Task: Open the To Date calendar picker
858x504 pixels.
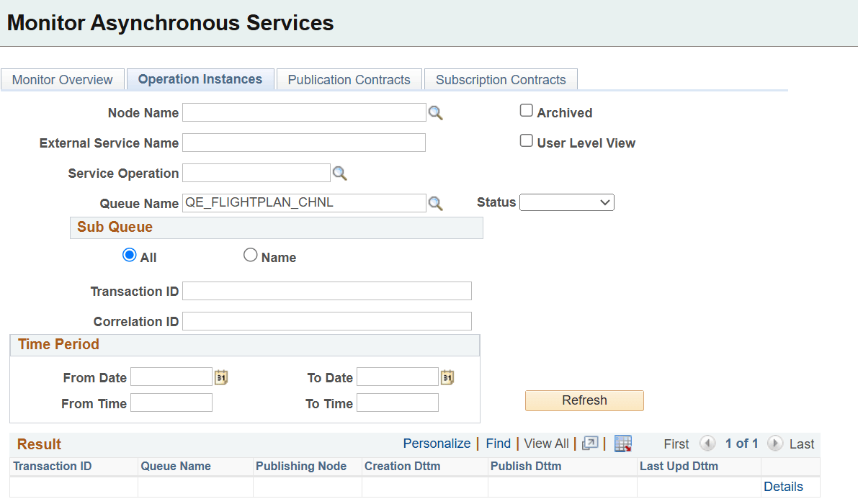Action: pyautogui.click(x=447, y=376)
